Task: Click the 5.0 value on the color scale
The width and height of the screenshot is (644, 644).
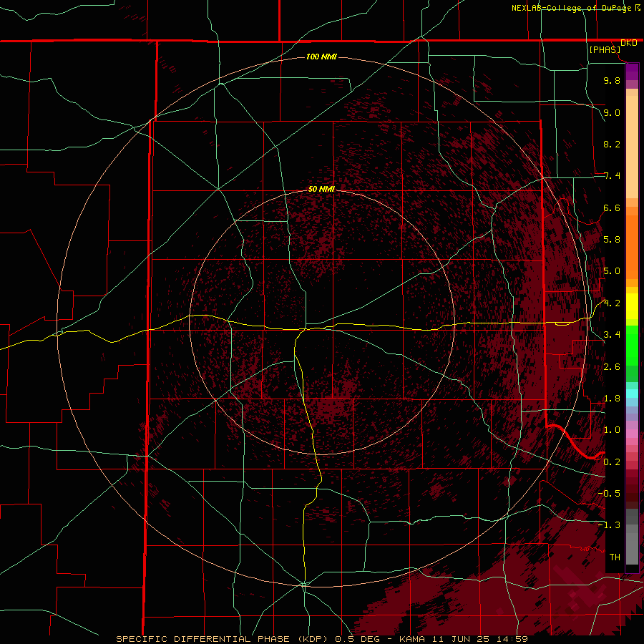Action: click(x=612, y=271)
